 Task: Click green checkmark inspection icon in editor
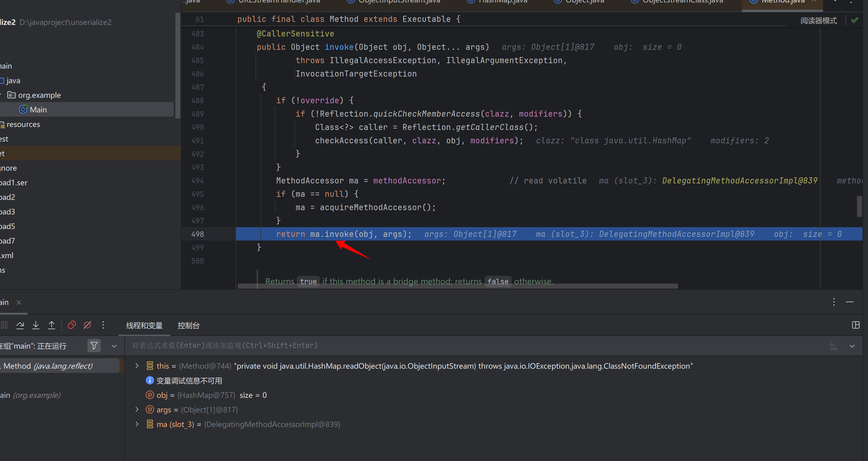click(x=855, y=21)
